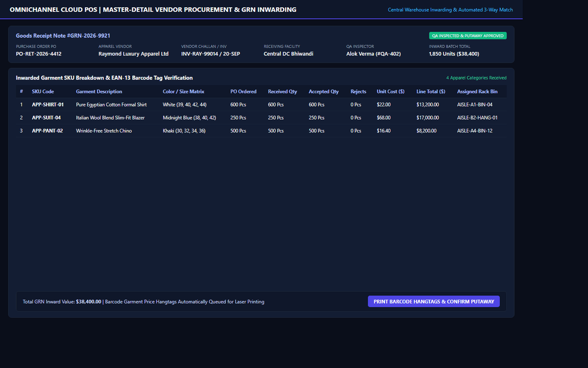Click the QA Inspected & Putaway Approved badge

coord(467,36)
